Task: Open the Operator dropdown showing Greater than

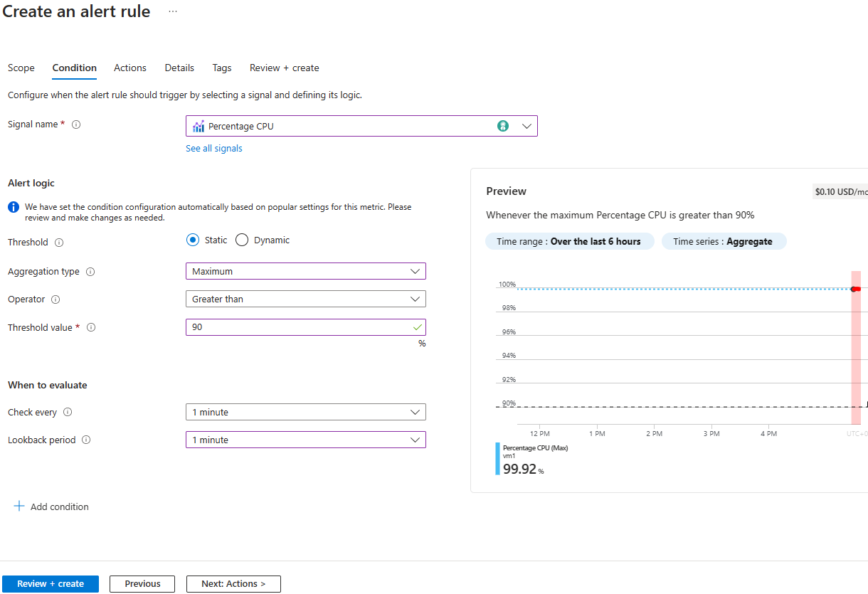Action: tap(306, 299)
